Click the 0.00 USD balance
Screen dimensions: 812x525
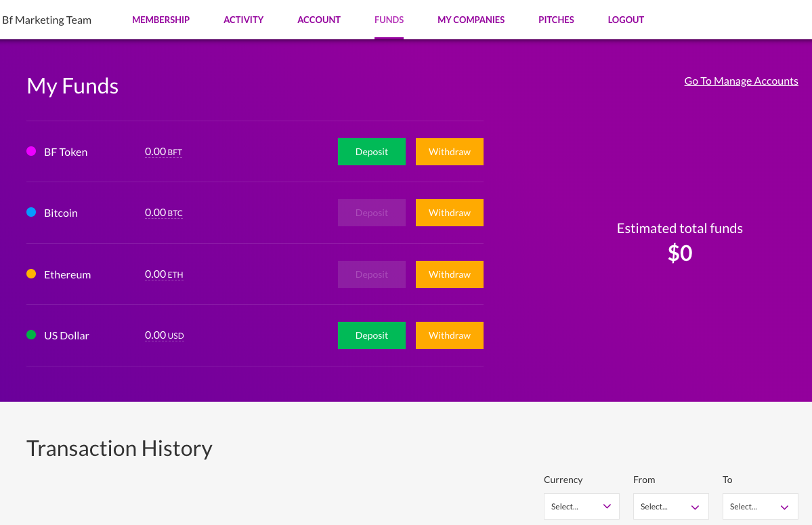pyautogui.click(x=164, y=335)
